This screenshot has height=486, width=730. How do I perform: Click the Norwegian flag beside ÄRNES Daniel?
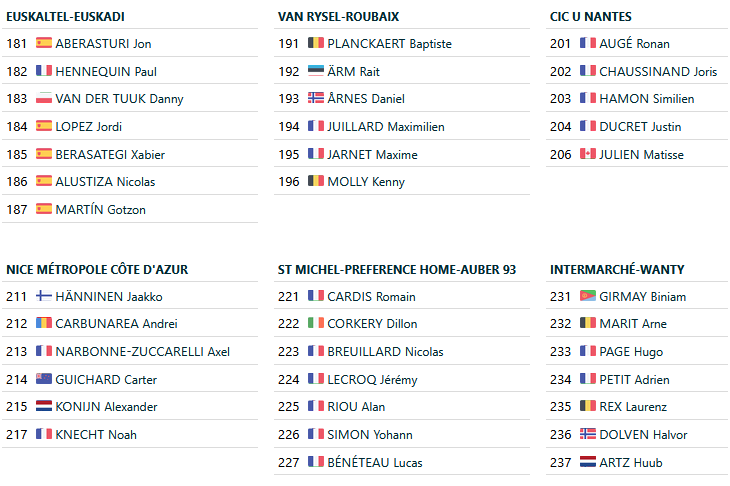(x=316, y=99)
